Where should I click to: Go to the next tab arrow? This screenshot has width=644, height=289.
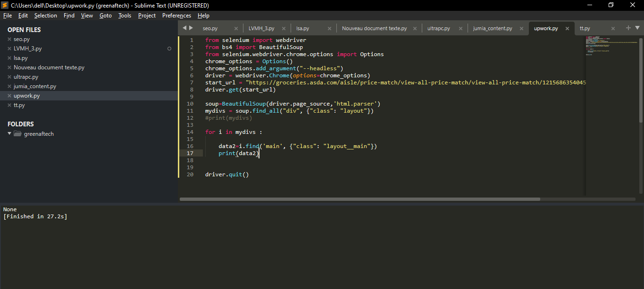point(191,28)
